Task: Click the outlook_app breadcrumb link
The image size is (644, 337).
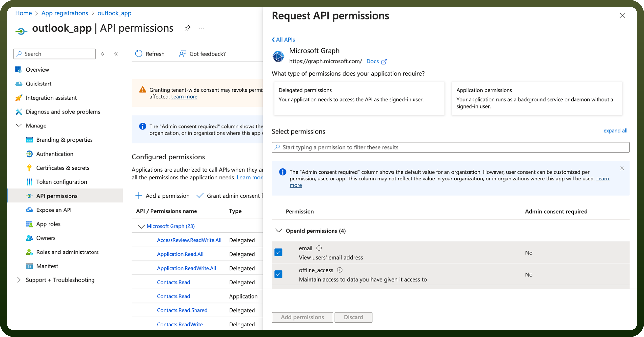Action: pyautogui.click(x=115, y=13)
